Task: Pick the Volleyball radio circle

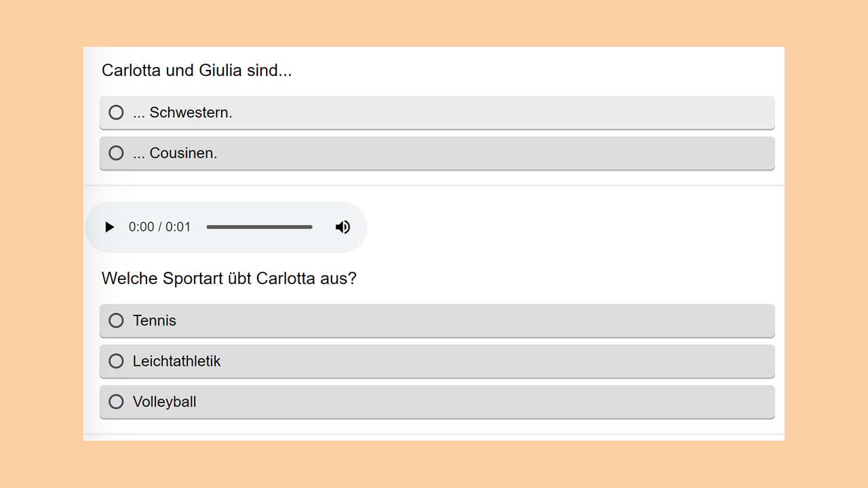Action: [116, 402]
